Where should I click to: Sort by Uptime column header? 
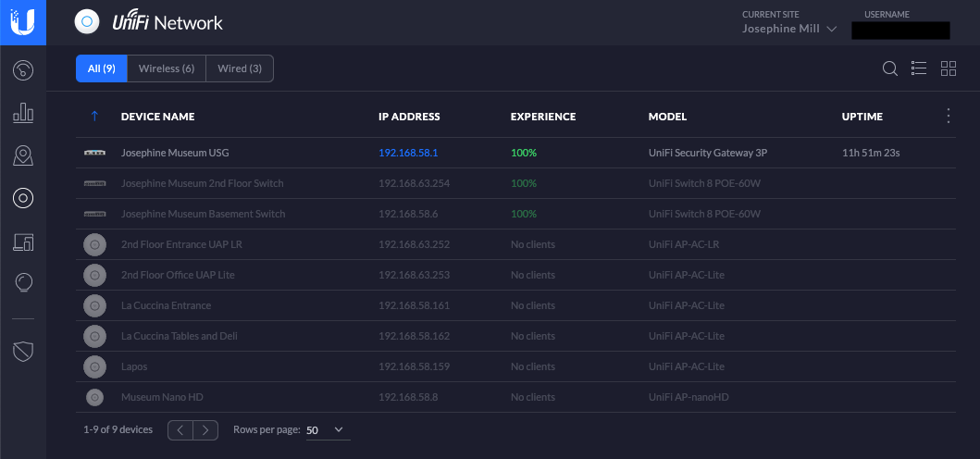(862, 117)
